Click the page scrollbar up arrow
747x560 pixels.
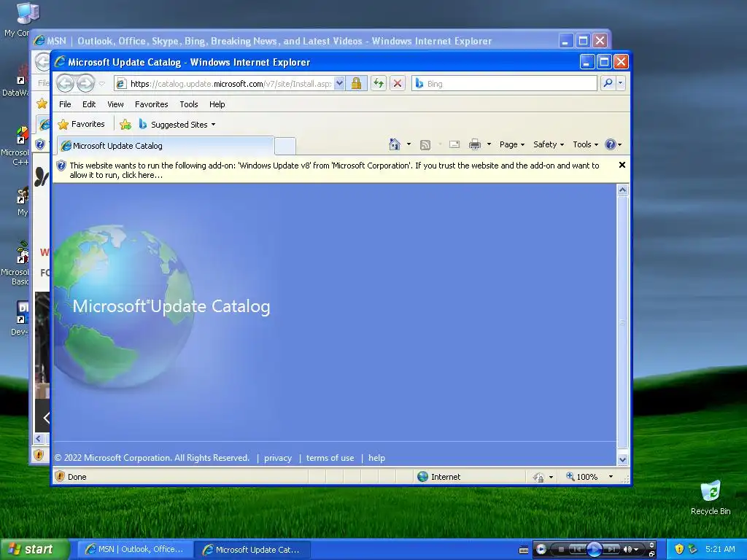click(622, 190)
